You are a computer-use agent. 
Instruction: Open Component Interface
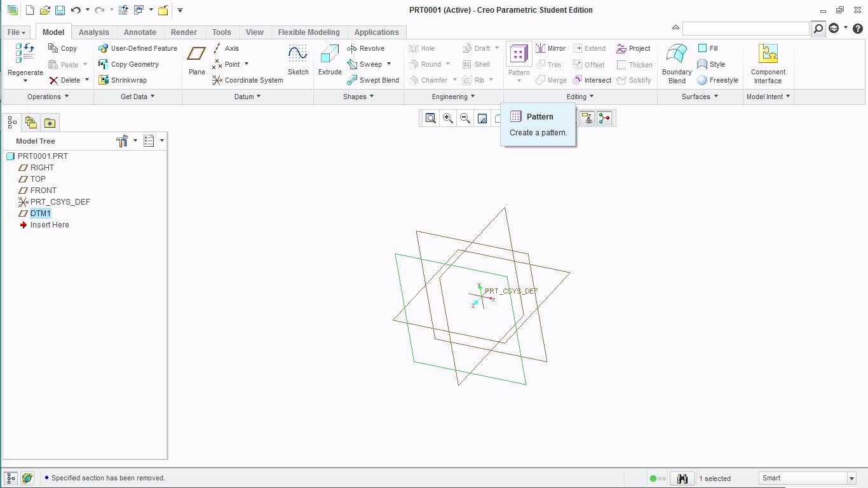[768, 63]
